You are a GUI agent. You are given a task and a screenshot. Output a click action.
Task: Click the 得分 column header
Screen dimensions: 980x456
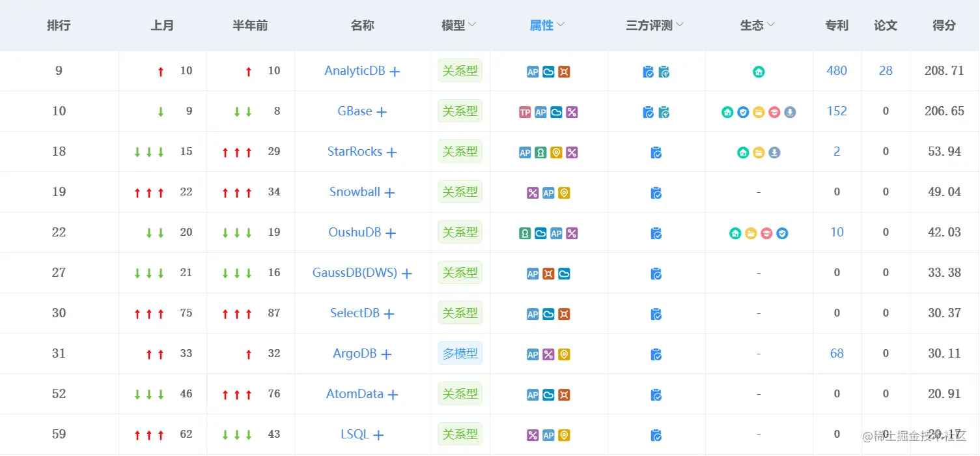click(x=944, y=25)
